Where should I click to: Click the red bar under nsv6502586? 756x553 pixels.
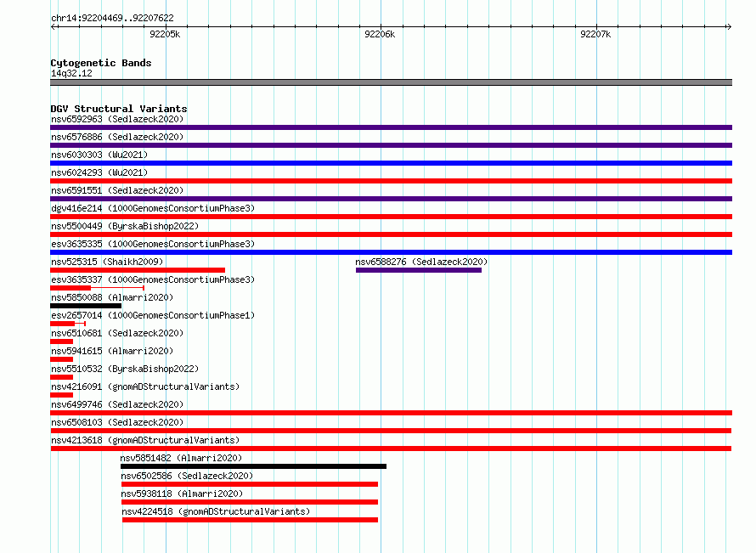point(250,484)
